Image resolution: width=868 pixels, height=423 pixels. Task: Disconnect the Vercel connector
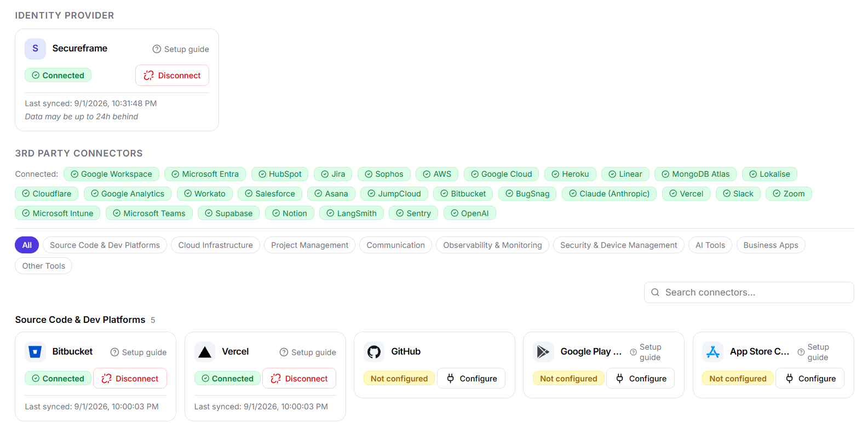pos(299,379)
